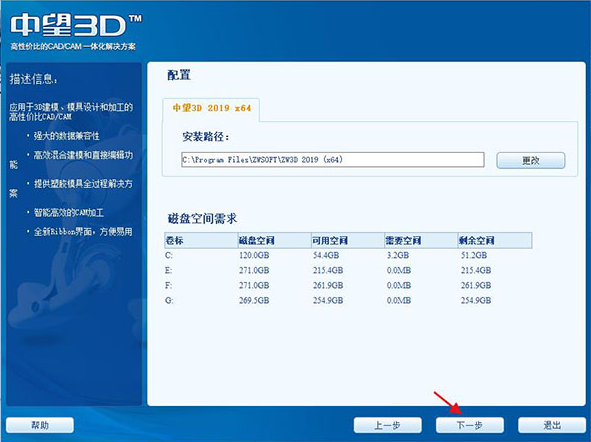Viewport: 591px width, 442px height.
Task: Click the 磁盘空间需求 section title
Action: (202, 219)
